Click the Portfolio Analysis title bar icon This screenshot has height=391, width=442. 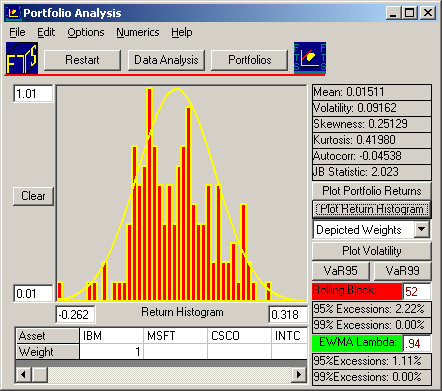(x=13, y=13)
